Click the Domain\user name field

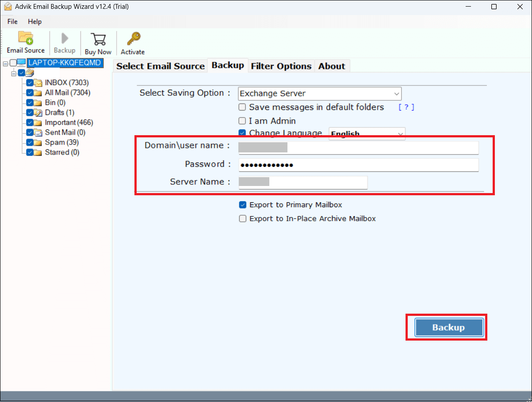358,147
